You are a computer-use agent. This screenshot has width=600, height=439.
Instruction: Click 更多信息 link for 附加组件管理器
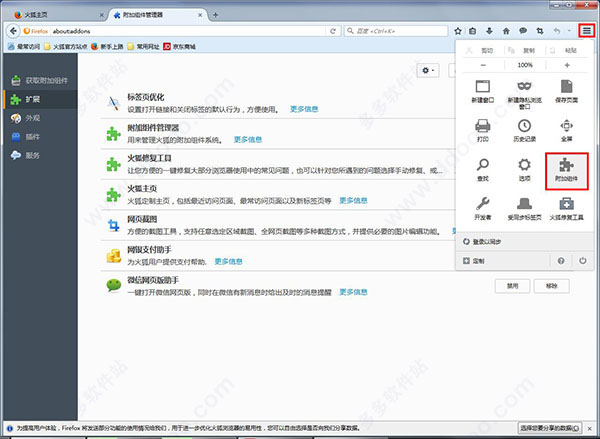click(x=248, y=140)
